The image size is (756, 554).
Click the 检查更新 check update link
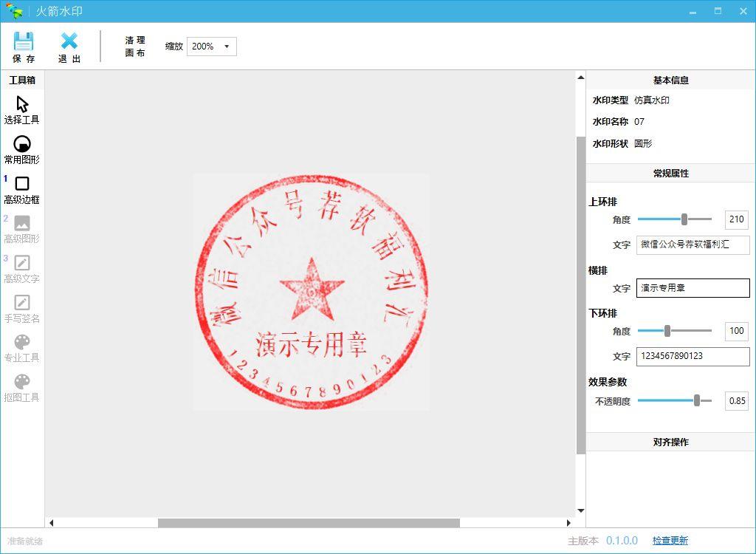670,541
